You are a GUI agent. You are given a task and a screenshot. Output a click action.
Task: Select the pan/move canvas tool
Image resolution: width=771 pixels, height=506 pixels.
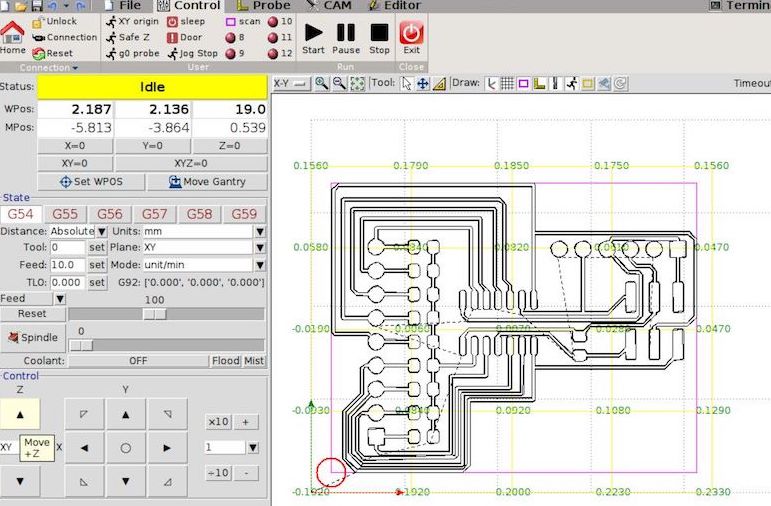pos(423,84)
